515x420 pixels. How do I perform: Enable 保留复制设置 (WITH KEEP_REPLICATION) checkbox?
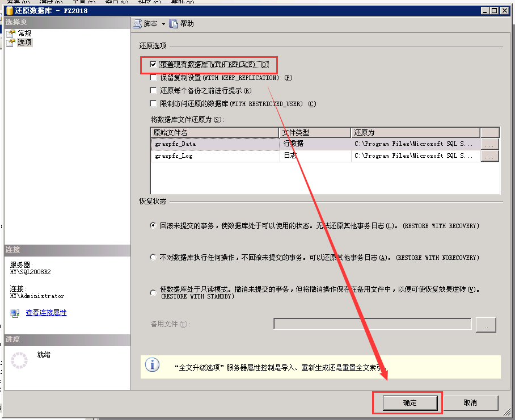coord(153,78)
